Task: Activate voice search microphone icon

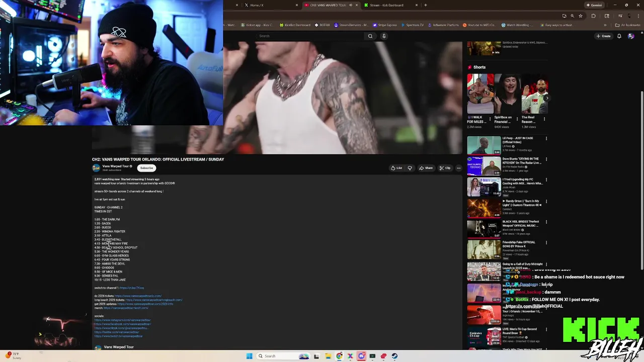Action: click(x=384, y=36)
